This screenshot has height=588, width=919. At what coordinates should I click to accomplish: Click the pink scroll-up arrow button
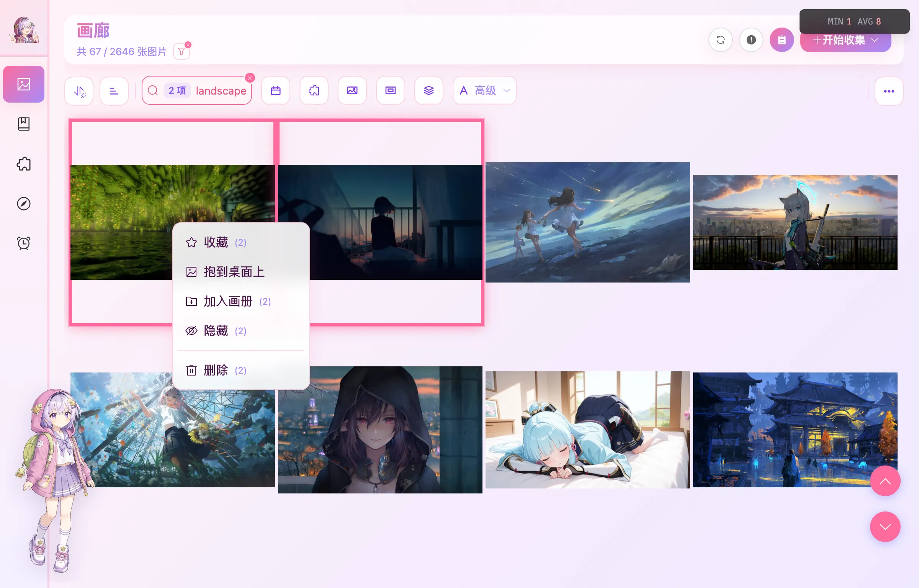pos(885,481)
